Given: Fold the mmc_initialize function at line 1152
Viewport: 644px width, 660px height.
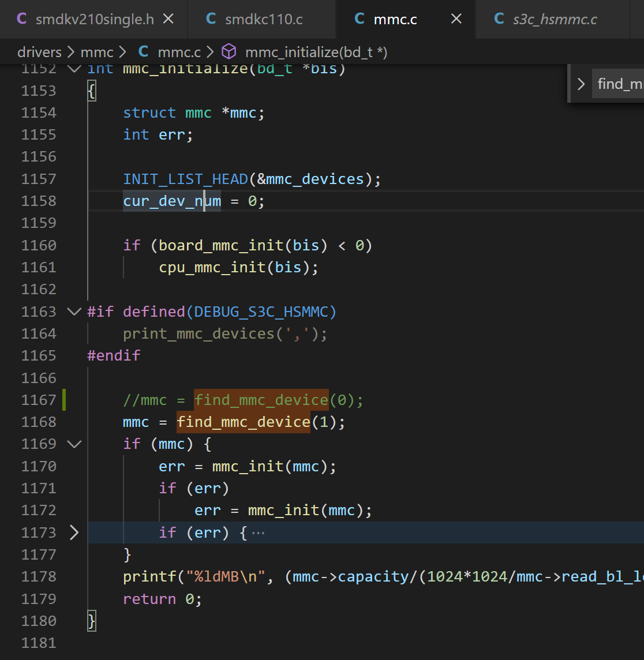Looking at the screenshot, I should [x=74, y=69].
